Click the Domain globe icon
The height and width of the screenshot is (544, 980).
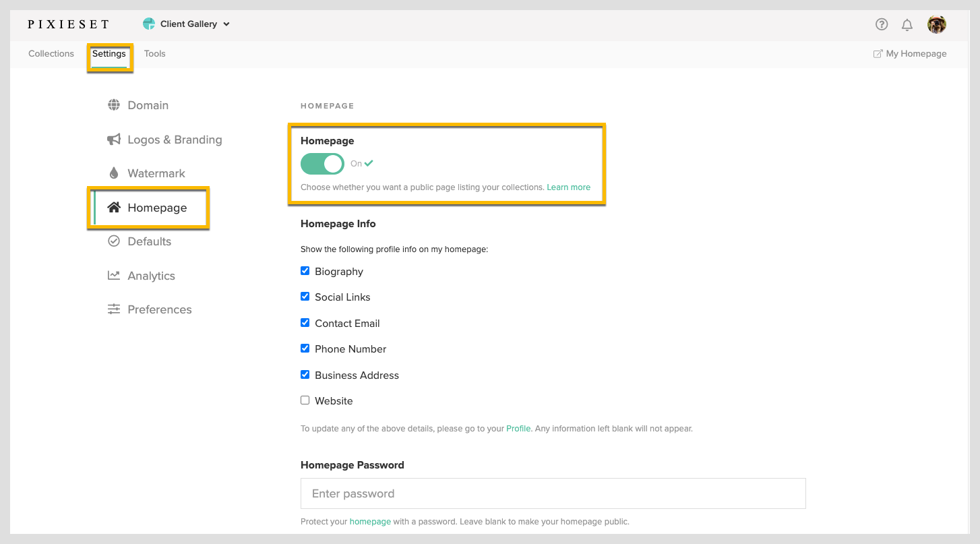pyautogui.click(x=114, y=105)
